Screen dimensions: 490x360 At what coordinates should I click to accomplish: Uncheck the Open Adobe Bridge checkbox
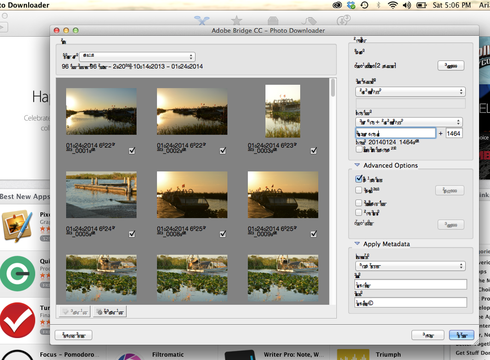click(x=359, y=179)
